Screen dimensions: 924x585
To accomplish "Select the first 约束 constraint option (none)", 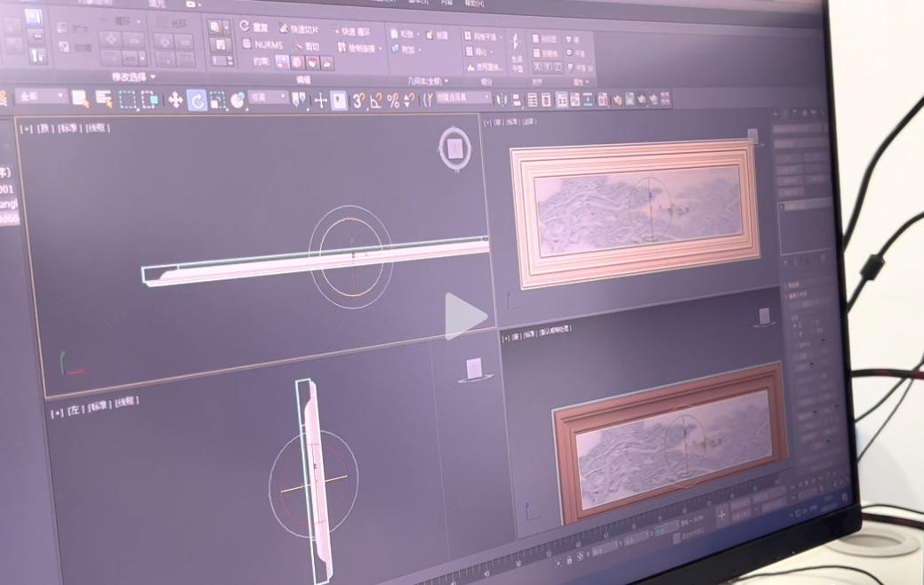I will pos(282,61).
